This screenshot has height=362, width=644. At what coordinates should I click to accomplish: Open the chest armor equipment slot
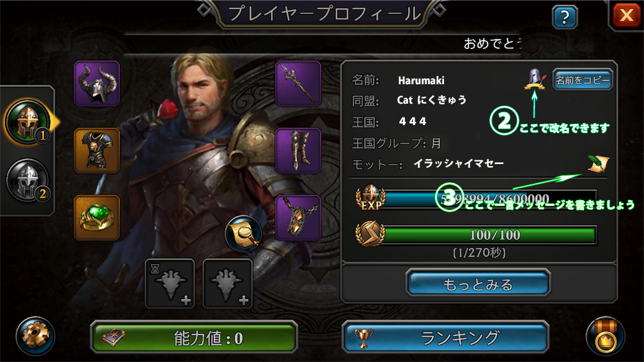pyautogui.click(x=97, y=151)
